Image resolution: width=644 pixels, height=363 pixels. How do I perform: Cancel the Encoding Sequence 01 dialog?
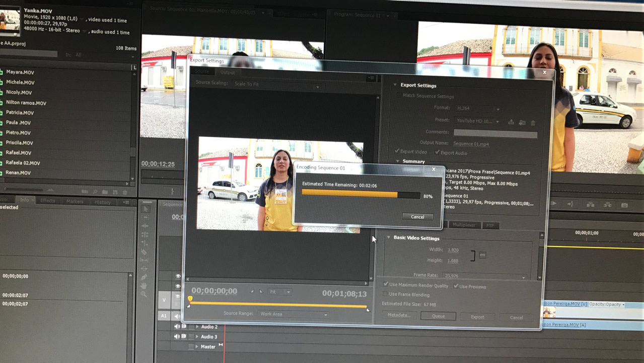(x=417, y=217)
